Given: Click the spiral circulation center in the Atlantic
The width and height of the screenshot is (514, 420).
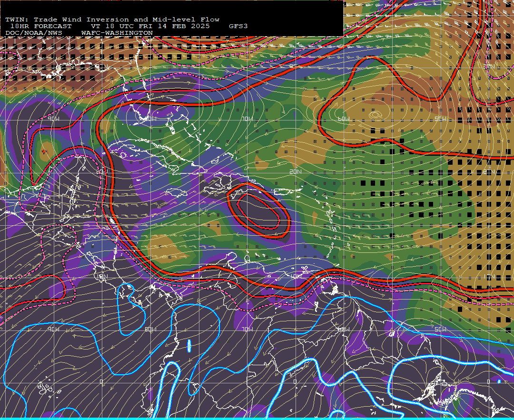Looking at the screenshot, I should [375, 115].
